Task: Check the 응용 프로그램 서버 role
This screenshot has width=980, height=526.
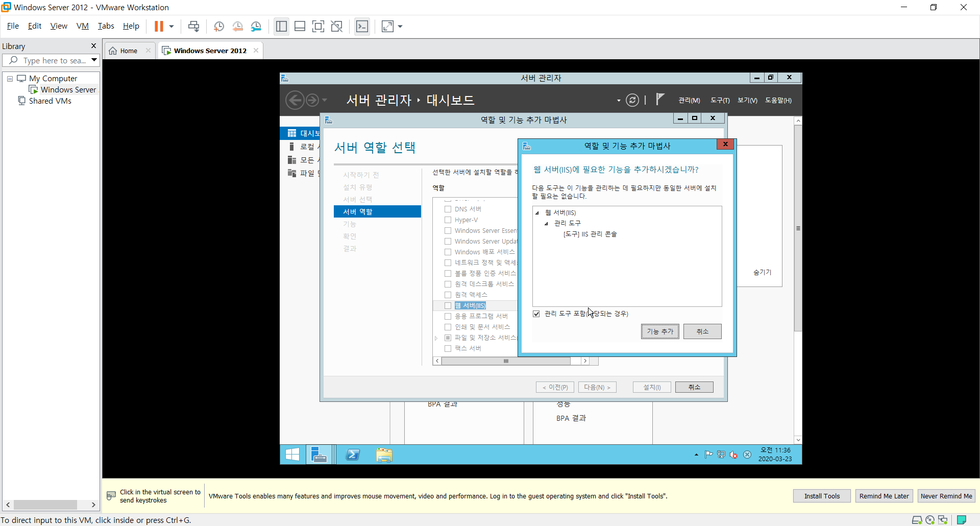Action: click(448, 317)
